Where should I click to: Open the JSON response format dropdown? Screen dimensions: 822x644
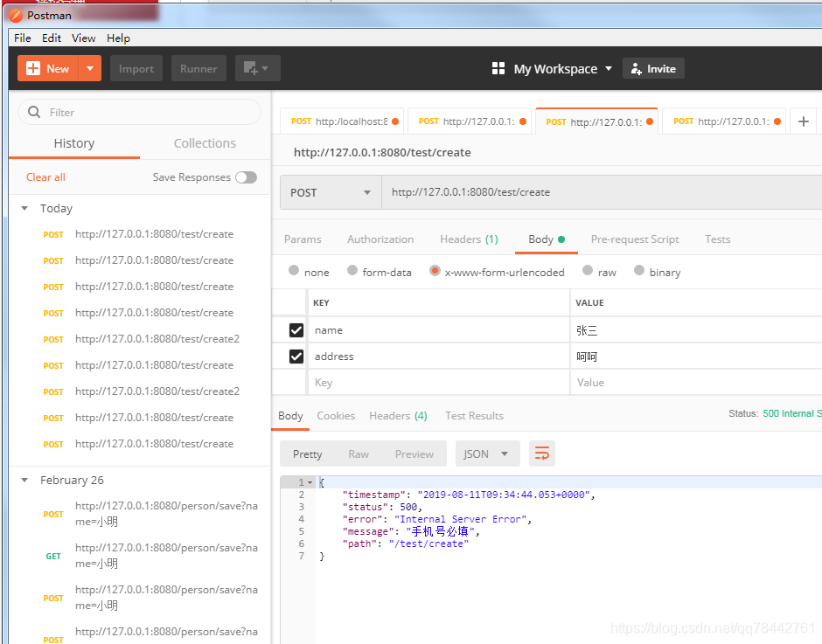pyautogui.click(x=487, y=454)
